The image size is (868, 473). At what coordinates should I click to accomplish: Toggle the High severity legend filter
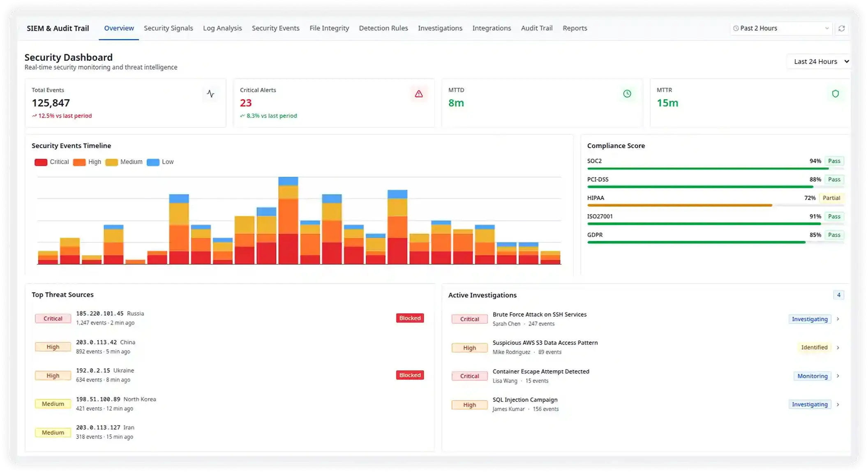click(87, 162)
